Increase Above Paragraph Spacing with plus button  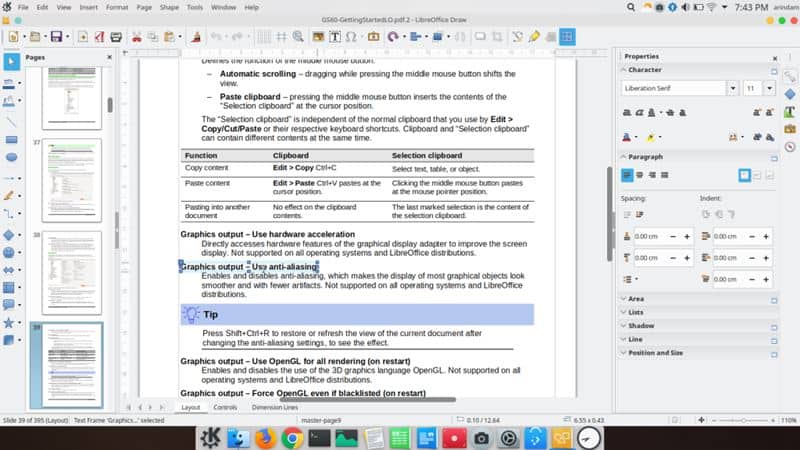tap(687, 237)
